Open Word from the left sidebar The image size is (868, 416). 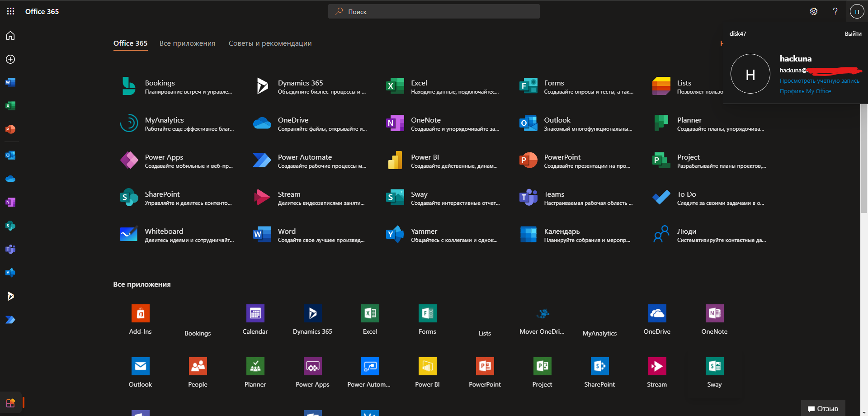(x=10, y=82)
